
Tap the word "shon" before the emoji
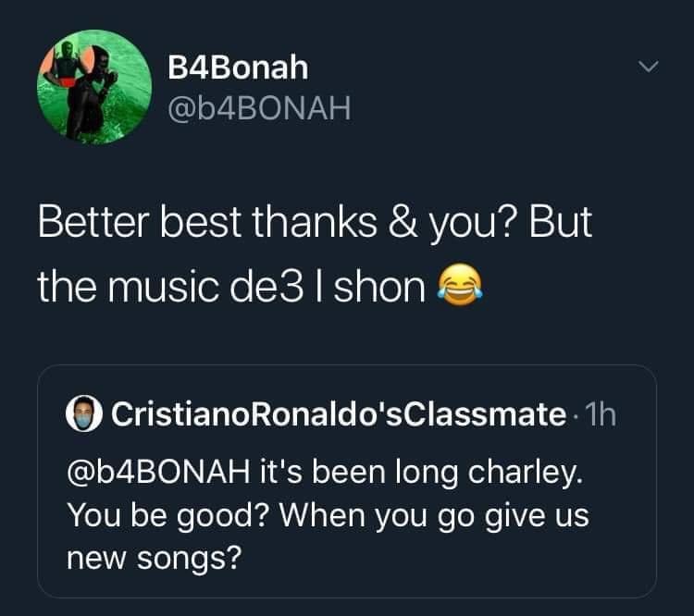(x=379, y=288)
